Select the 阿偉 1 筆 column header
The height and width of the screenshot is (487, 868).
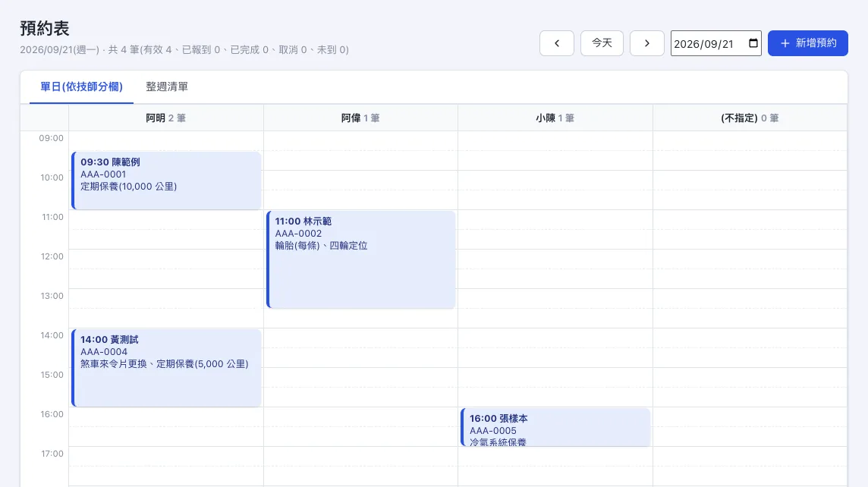click(x=360, y=118)
